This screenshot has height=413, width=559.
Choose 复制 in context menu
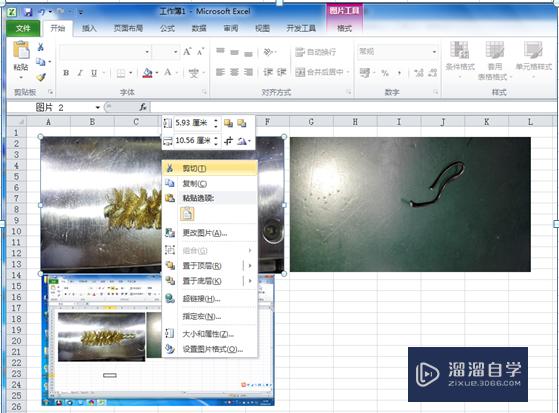click(210, 184)
